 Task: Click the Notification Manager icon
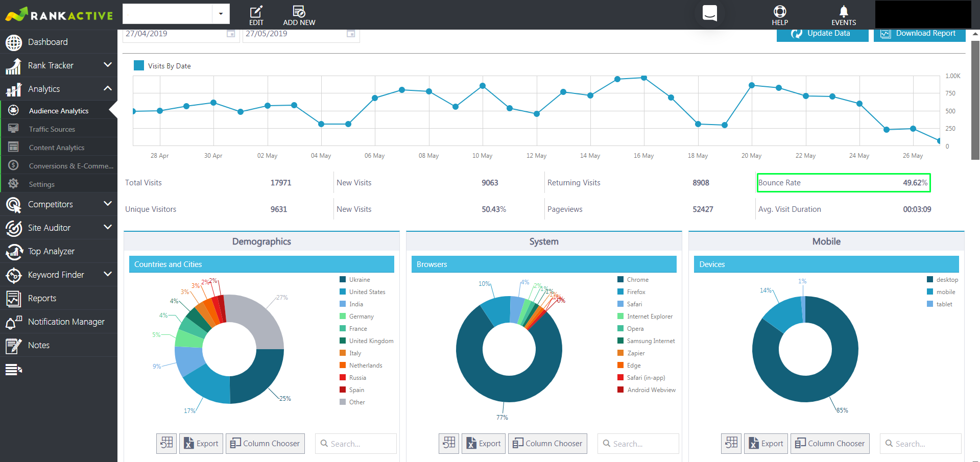[14, 322]
